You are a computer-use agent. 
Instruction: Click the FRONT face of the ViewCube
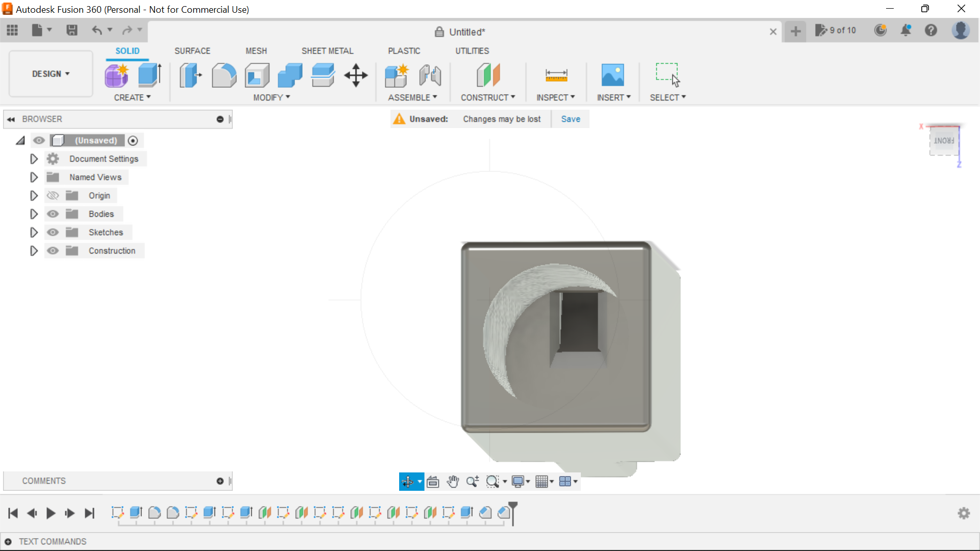coord(943,141)
